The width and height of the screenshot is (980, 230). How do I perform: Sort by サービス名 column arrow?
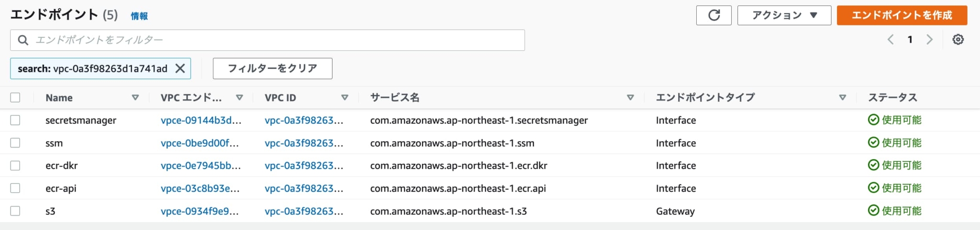(x=630, y=98)
